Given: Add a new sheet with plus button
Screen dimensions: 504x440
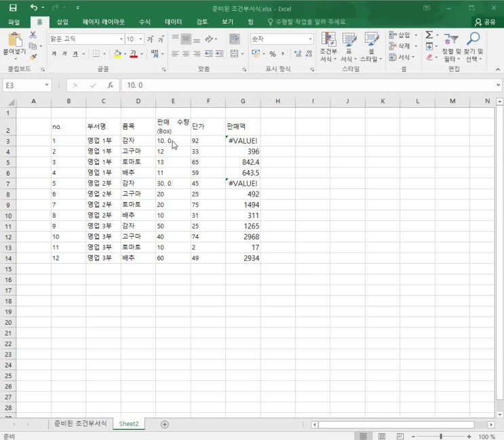Looking at the screenshot, I should click(165, 424).
